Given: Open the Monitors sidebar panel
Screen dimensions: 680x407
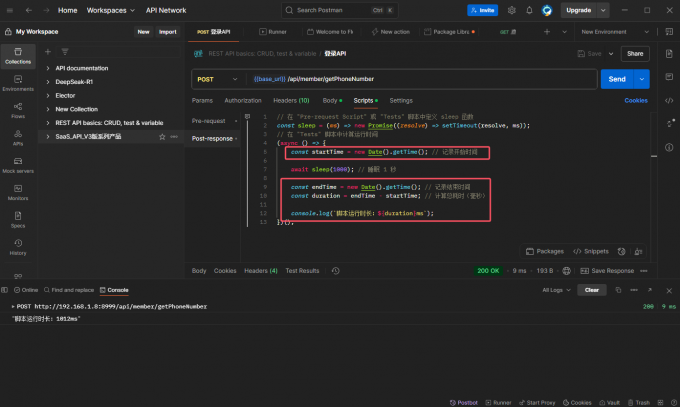Looking at the screenshot, I should coord(18,193).
